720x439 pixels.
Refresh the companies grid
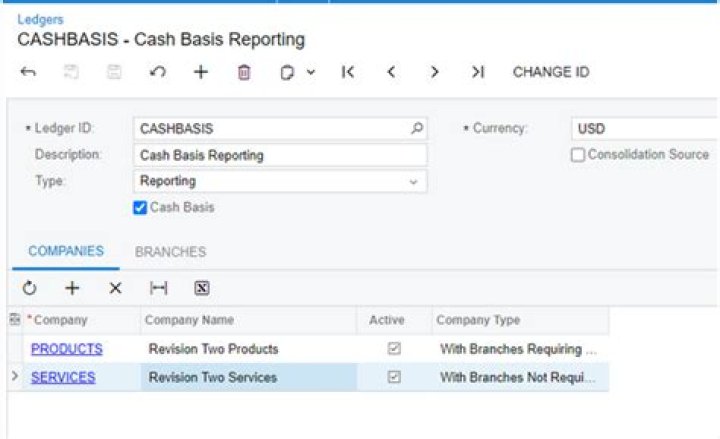click(x=30, y=288)
